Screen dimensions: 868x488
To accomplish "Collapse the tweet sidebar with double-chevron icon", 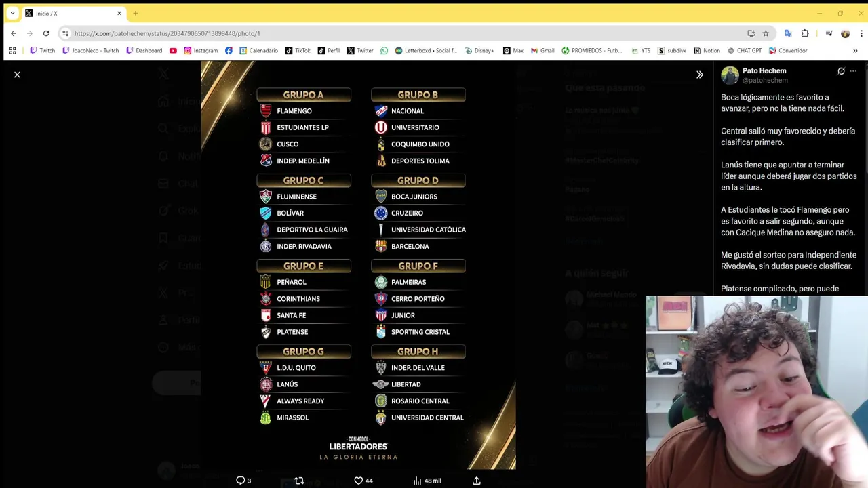I will [699, 75].
